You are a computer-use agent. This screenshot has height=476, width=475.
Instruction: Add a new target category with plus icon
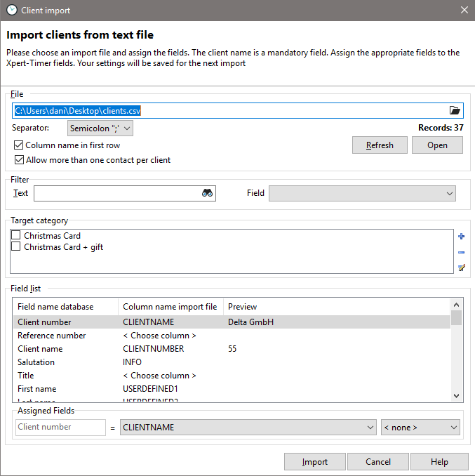pos(461,237)
